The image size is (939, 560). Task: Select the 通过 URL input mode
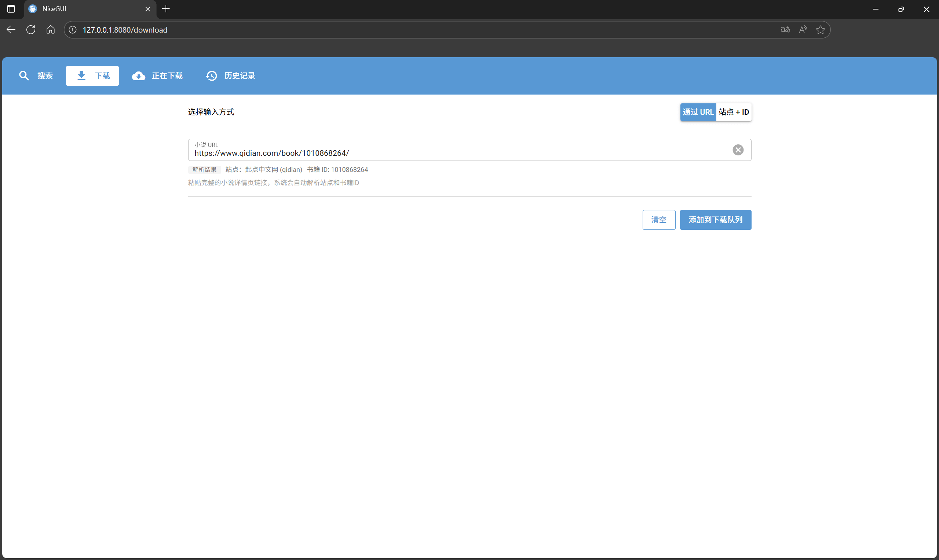[x=698, y=112]
